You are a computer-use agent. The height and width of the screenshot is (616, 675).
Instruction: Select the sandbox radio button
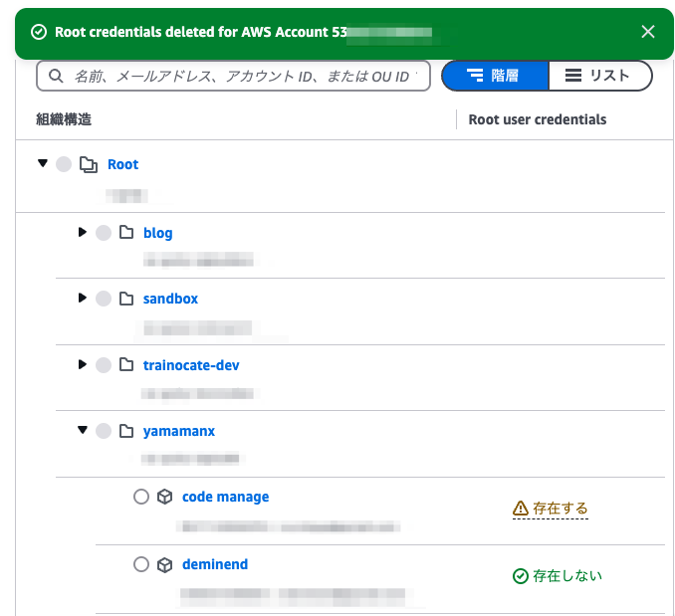tap(104, 299)
